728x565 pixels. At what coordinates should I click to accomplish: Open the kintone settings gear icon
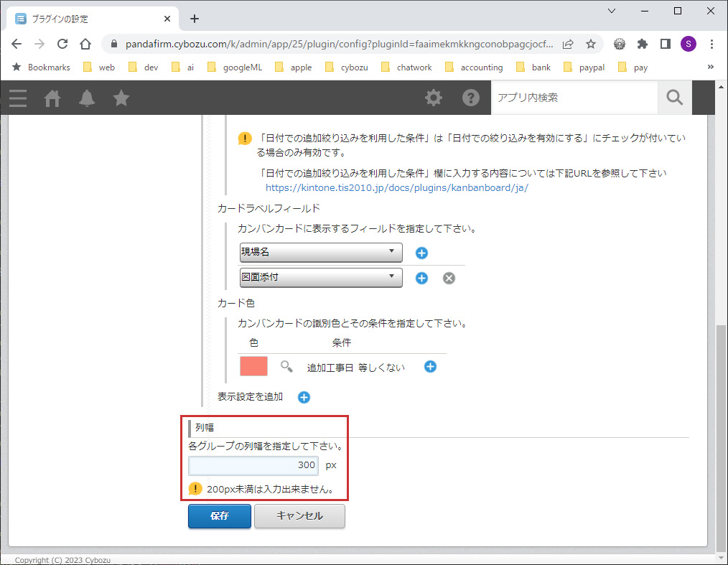pos(434,98)
